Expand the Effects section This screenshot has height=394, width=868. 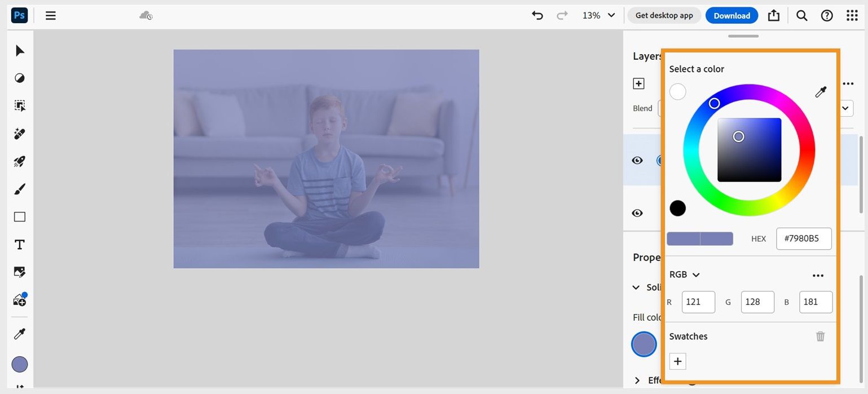tap(637, 380)
